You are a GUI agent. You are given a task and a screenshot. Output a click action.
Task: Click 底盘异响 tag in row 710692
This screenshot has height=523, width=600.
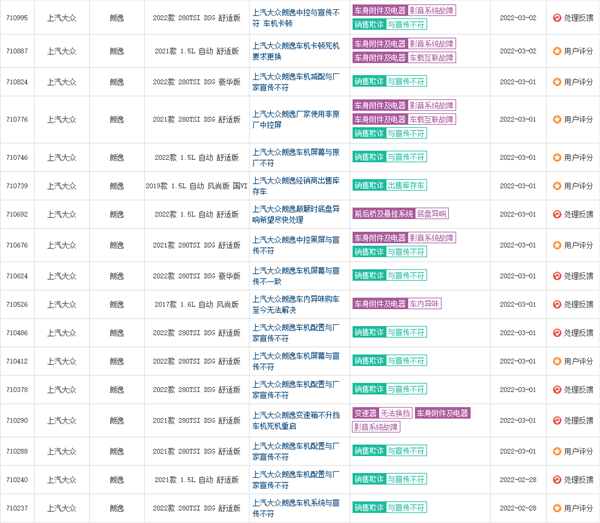tap(432, 213)
